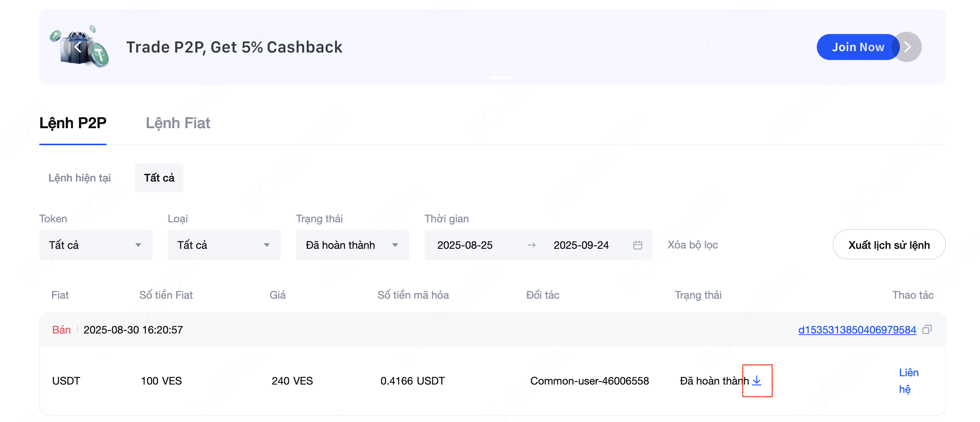980x422 pixels.
Task: Show Lệnh hiện tại current orders
Action: [79, 178]
